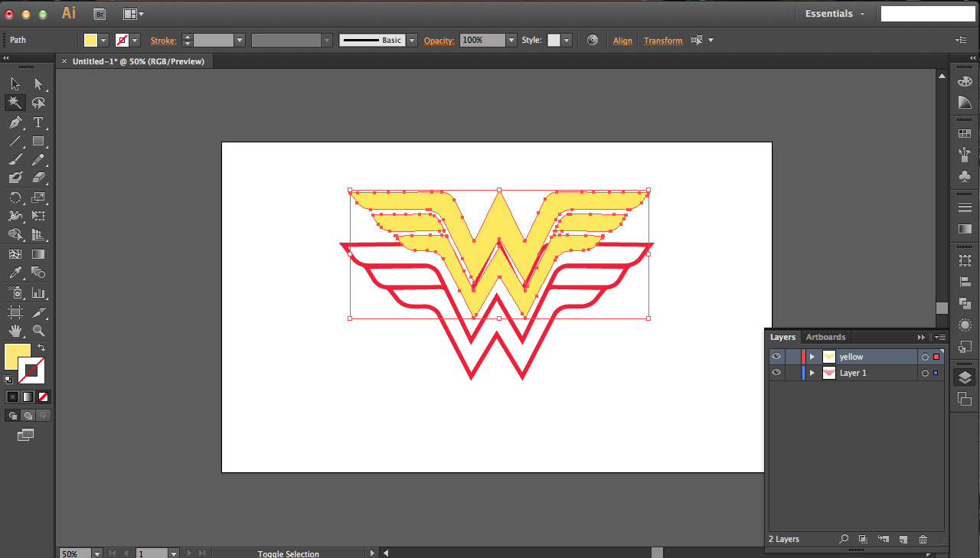This screenshot has width=980, height=558.
Task: Select the Shape Builder tool
Action: [x=15, y=234]
